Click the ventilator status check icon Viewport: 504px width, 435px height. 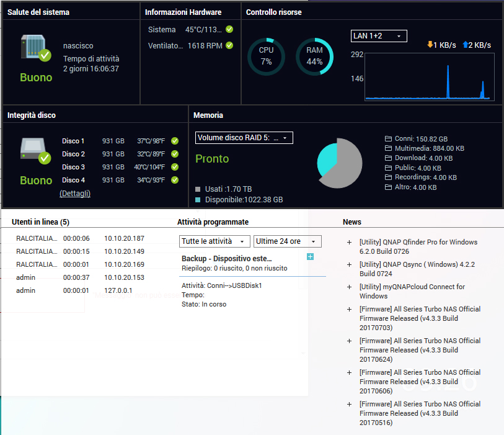[x=229, y=45]
